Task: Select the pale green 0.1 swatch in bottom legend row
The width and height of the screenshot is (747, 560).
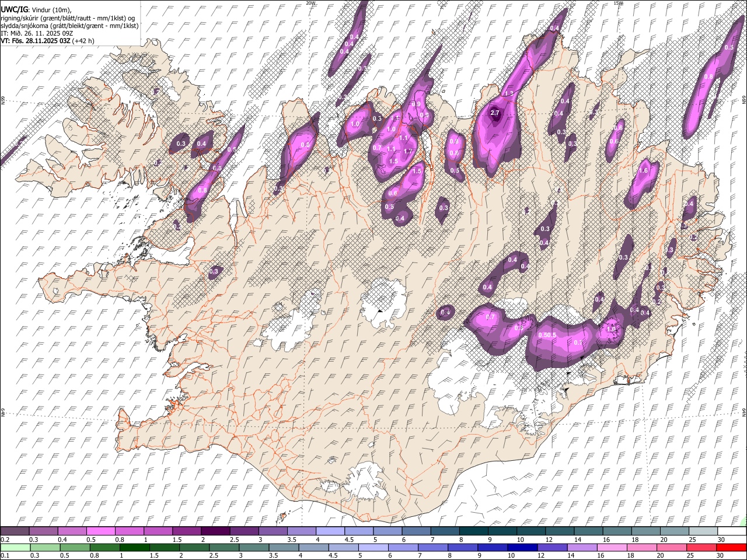Action: [x=15, y=548]
